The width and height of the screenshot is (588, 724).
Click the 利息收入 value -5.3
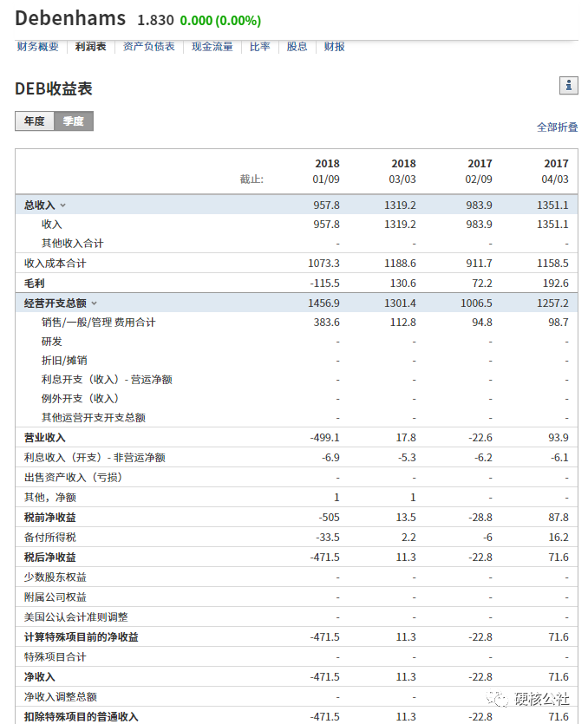(x=407, y=458)
